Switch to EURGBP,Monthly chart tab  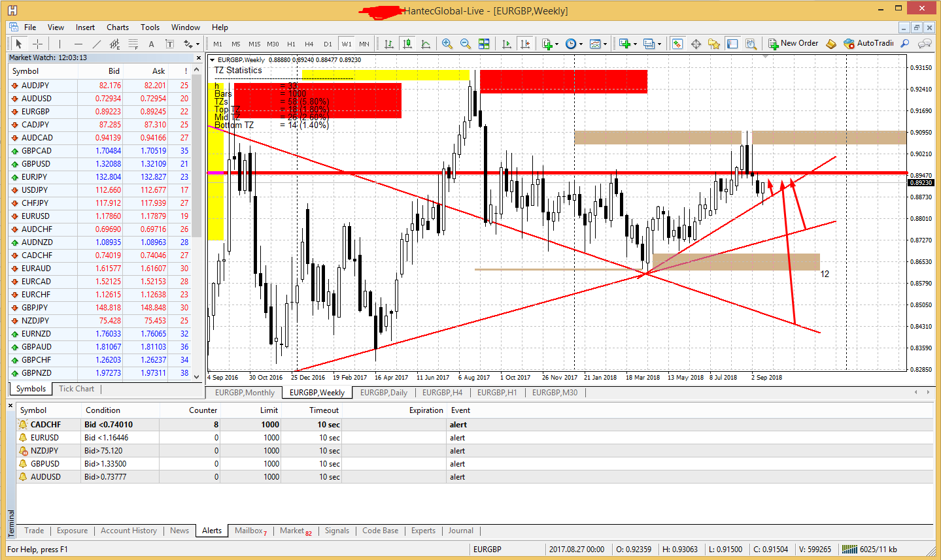[x=245, y=393]
